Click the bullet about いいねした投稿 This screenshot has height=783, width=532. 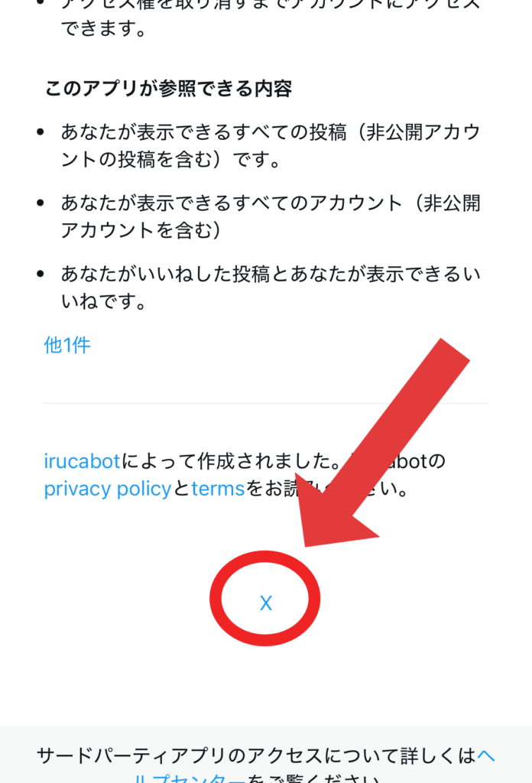[x=271, y=288]
